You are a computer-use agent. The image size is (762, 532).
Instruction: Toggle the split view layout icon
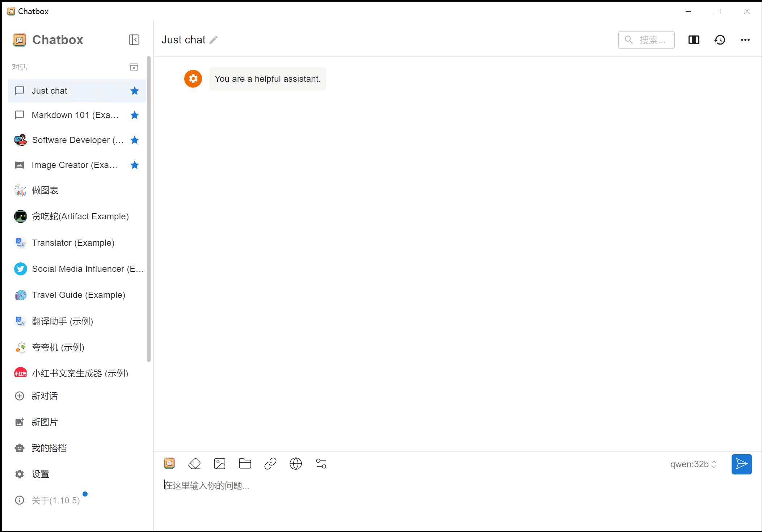click(694, 40)
